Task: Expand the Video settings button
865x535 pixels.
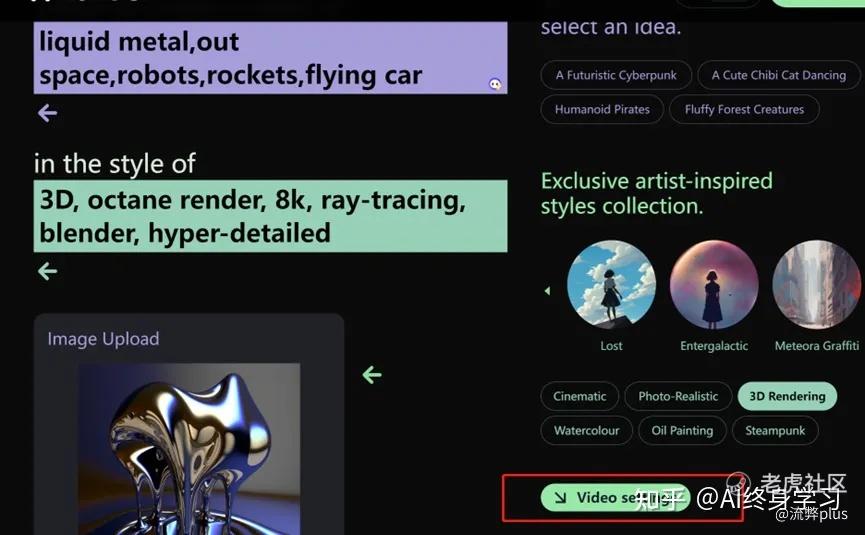Action: 616,497
